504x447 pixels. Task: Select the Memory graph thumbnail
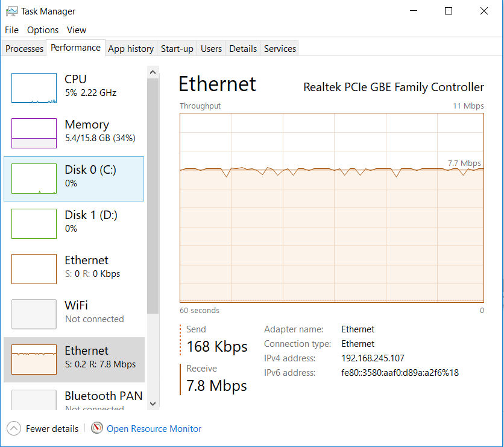tap(34, 133)
